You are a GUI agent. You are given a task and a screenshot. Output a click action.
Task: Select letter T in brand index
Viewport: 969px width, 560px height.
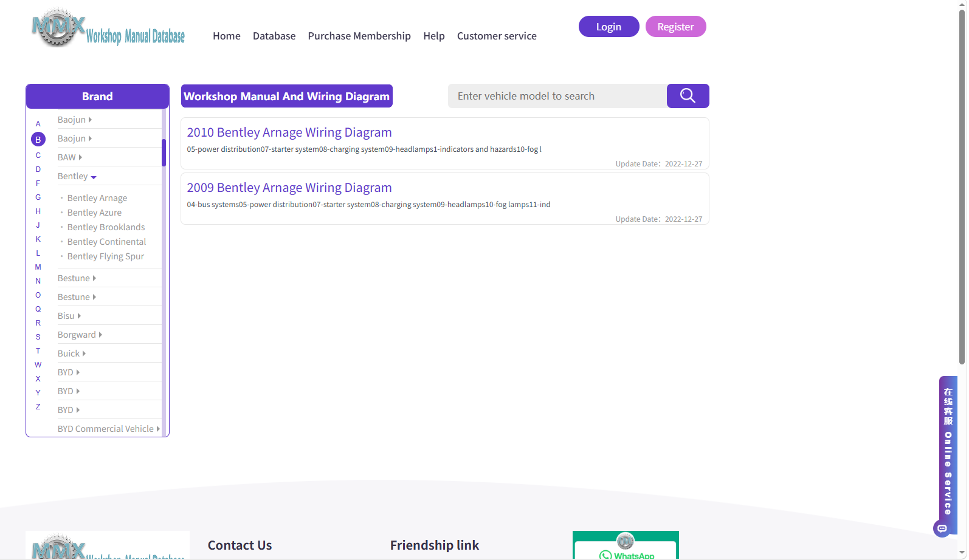point(38,351)
